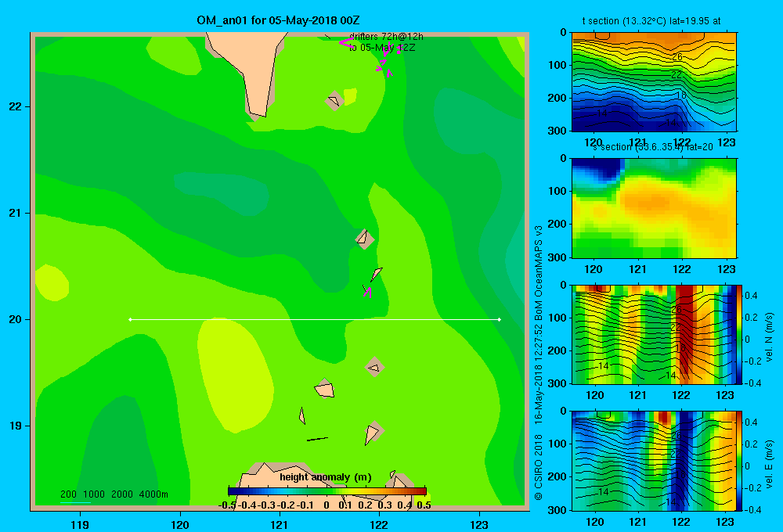Click the 'vel. N (m/s)' color scale
783x532 pixels.
tap(740, 334)
